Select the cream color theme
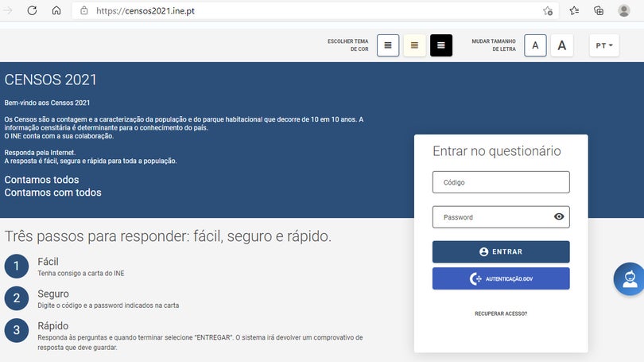The height and width of the screenshot is (362, 644). point(414,45)
